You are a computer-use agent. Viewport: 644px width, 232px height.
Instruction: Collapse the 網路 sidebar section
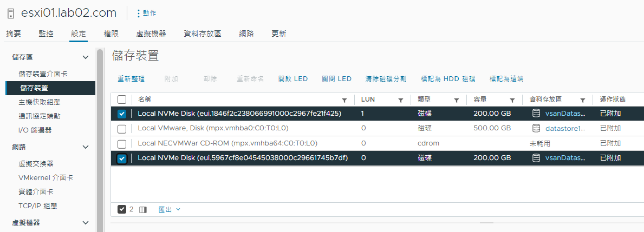pyautogui.click(x=86, y=147)
